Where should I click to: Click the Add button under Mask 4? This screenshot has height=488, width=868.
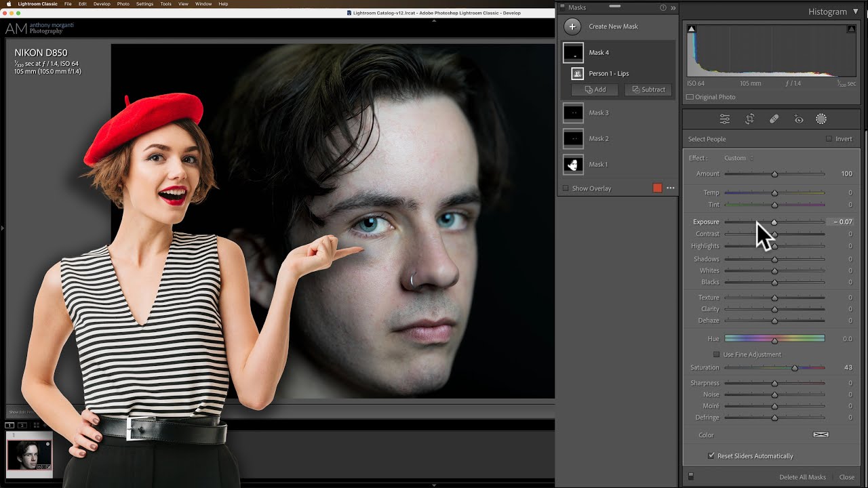(x=595, y=89)
